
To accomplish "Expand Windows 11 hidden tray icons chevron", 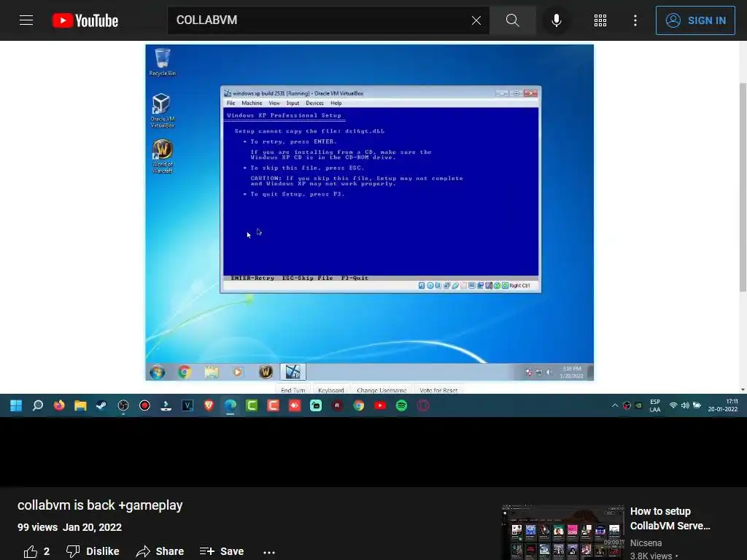I will click(614, 405).
